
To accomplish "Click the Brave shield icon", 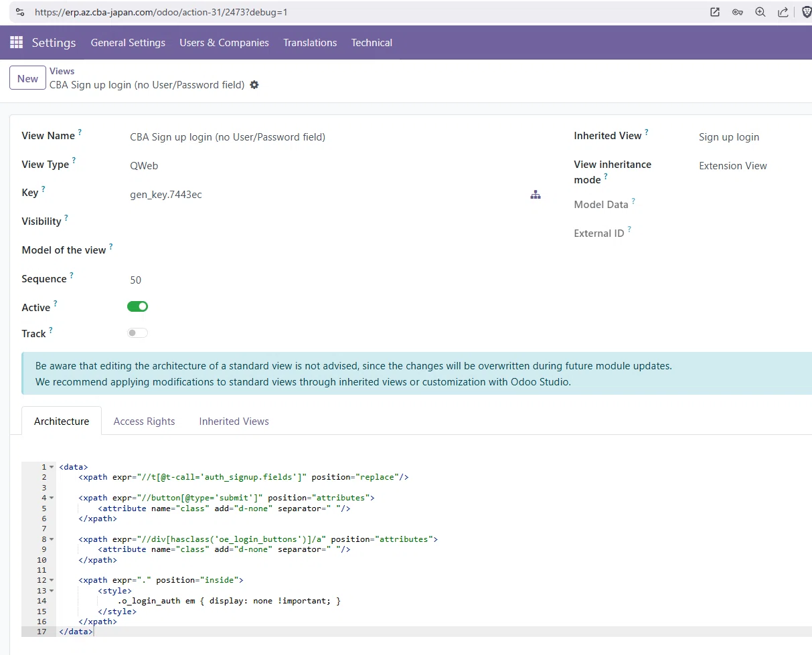I will (x=806, y=12).
